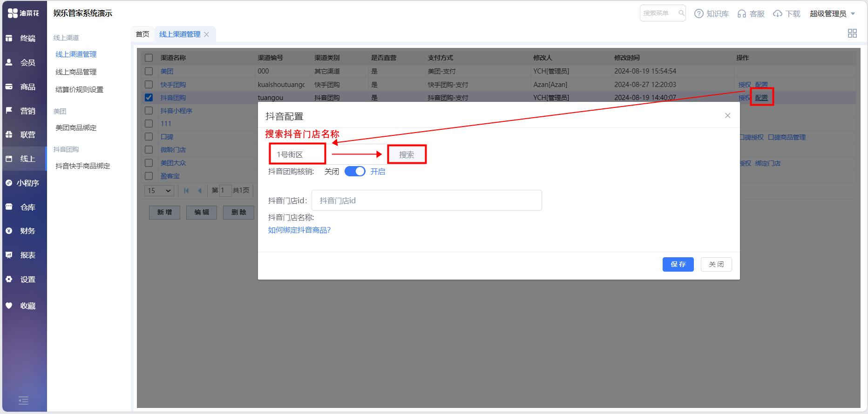Click the 盈客宝 channel name link

click(x=170, y=176)
